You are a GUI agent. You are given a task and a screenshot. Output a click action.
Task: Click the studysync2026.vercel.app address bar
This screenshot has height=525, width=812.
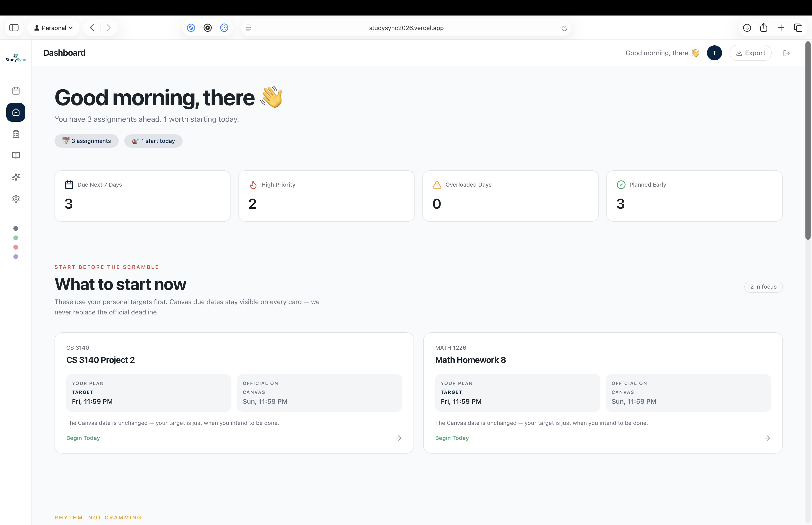(406, 28)
